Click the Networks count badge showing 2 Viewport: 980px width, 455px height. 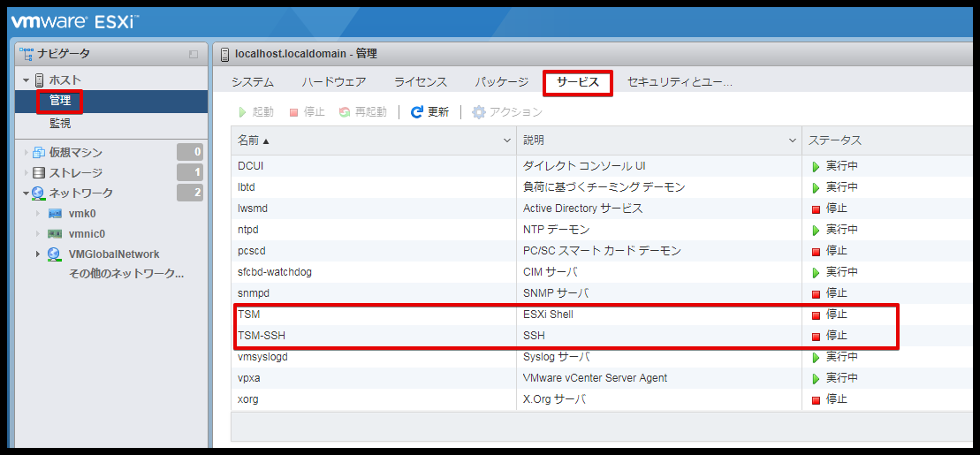[x=190, y=193]
